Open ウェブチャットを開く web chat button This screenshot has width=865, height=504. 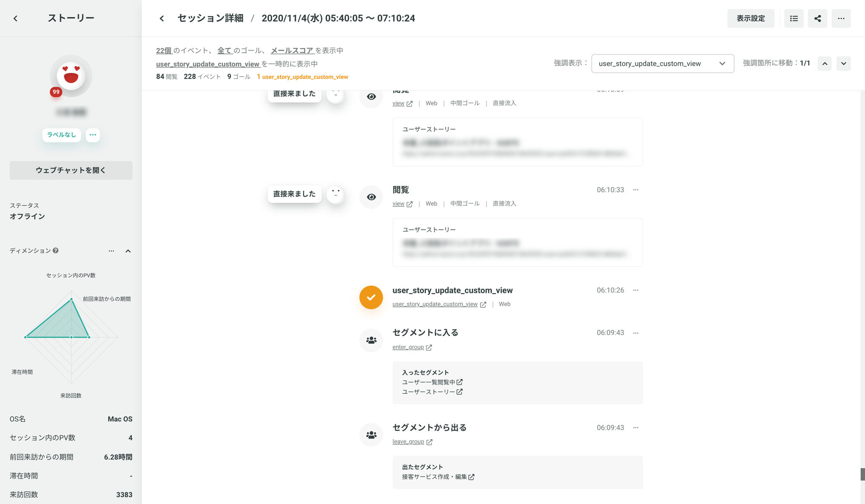pos(71,170)
